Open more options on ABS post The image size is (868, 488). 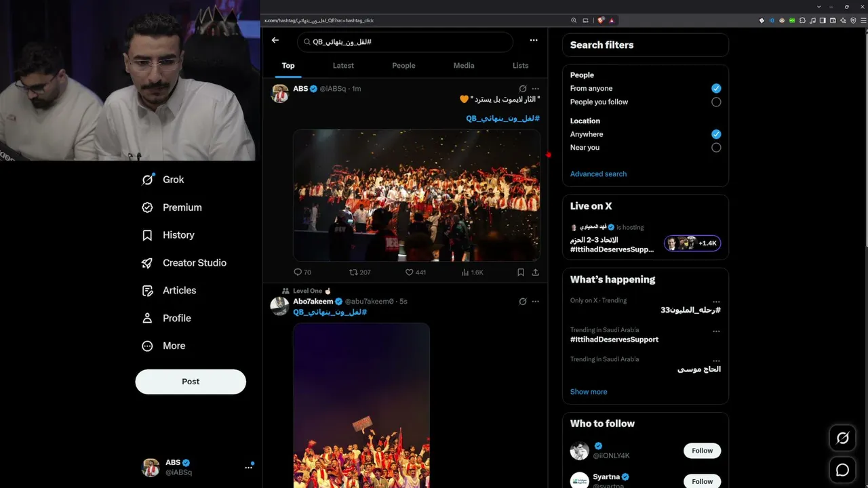click(x=536, y=89)
